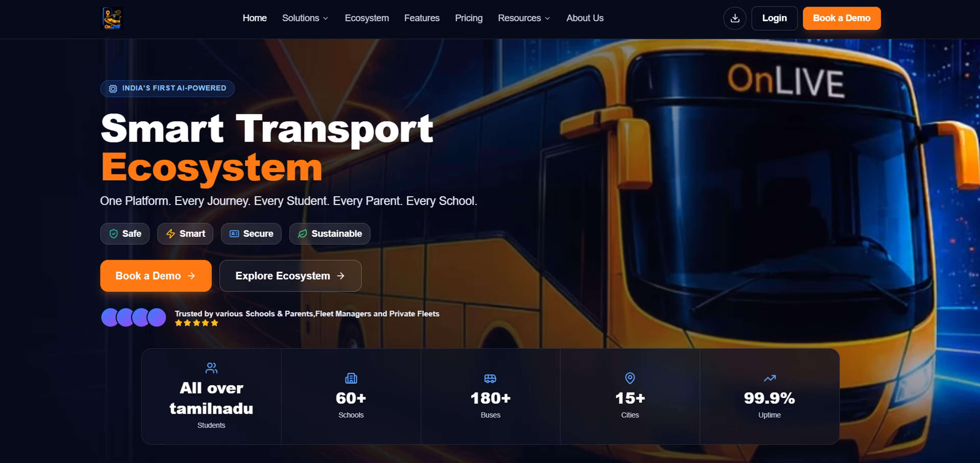980x463 pixels.
Task: Open the Pricing nav item
Action: [x=469, y=18]
